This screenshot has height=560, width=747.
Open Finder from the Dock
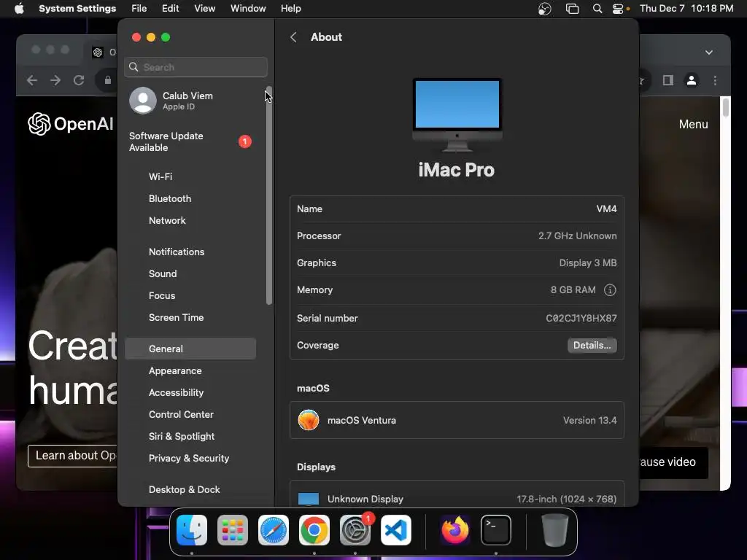(192, 530)
